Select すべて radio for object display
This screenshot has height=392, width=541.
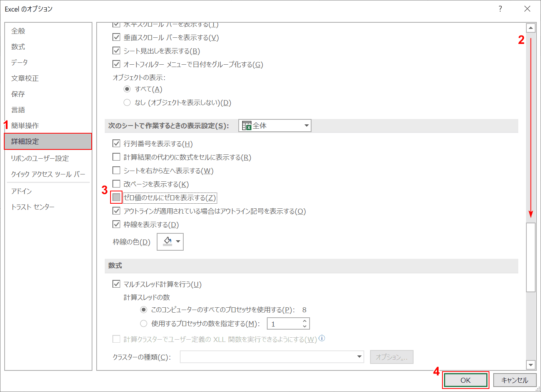127,89
